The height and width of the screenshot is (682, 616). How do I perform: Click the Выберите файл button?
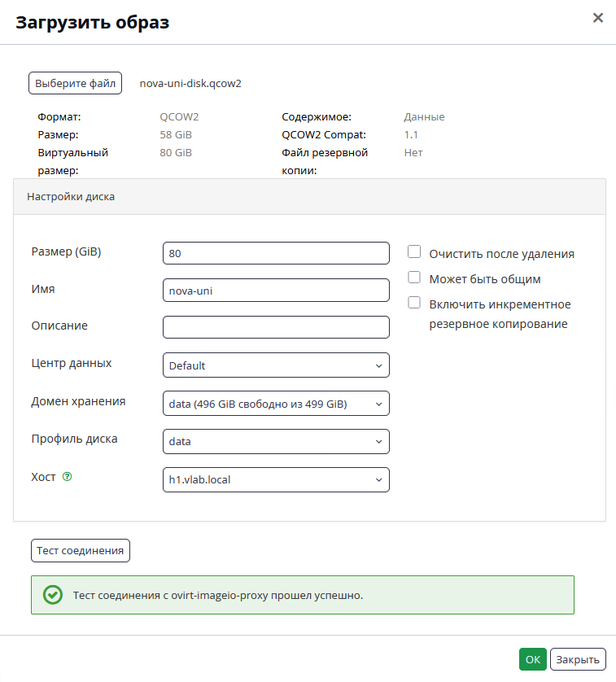coord(75,83)
